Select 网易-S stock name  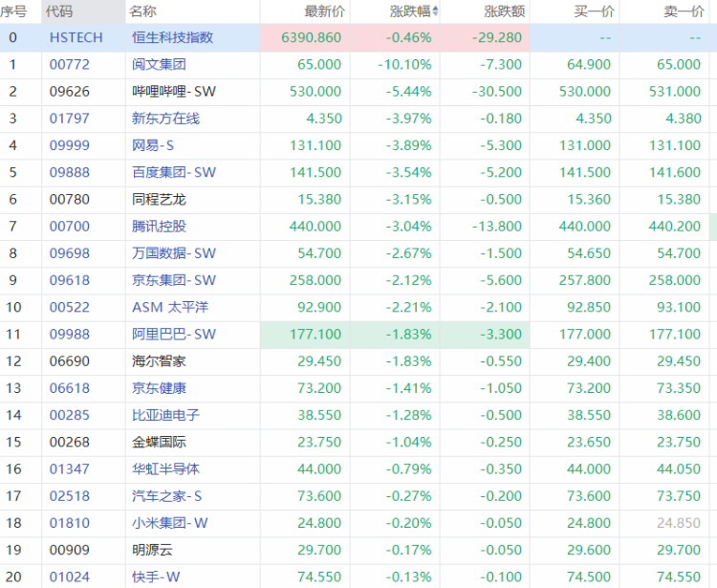click(153, 145)
